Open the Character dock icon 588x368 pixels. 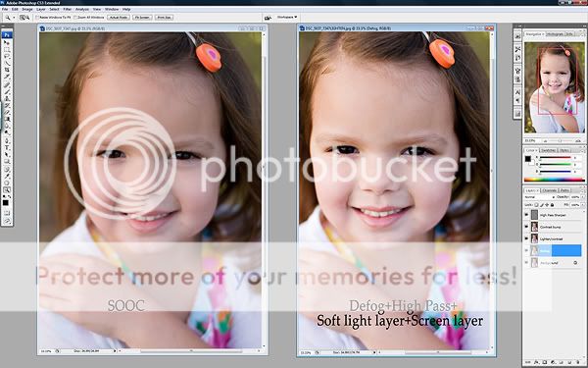coord(517,91)
